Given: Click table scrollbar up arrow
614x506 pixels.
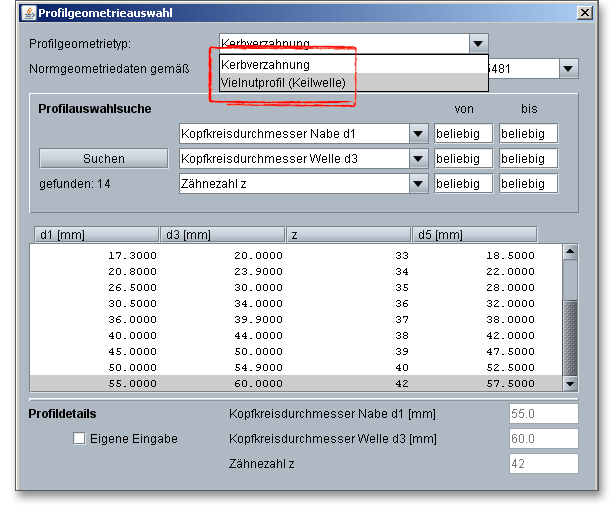Looking at the screenshot, I should tap(571, 253).
